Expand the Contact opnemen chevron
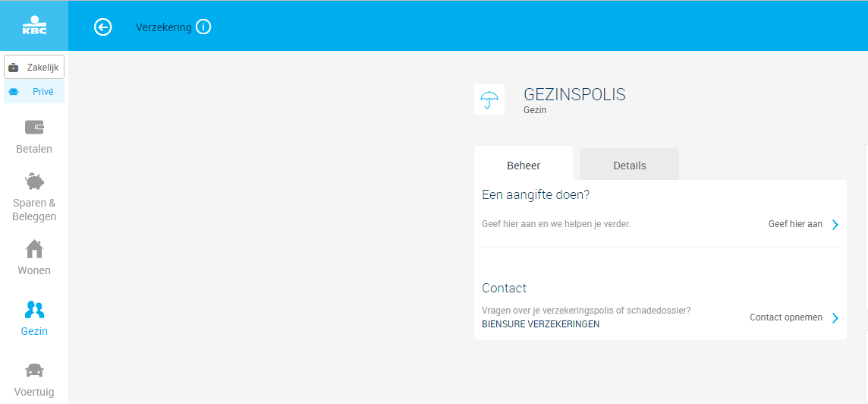The image size is (868, 404). [835, 317]
